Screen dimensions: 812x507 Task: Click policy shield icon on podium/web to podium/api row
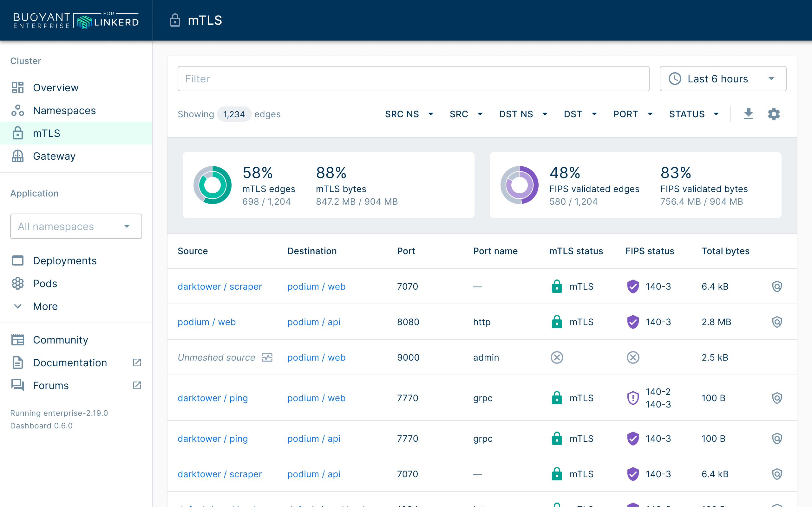777,322
